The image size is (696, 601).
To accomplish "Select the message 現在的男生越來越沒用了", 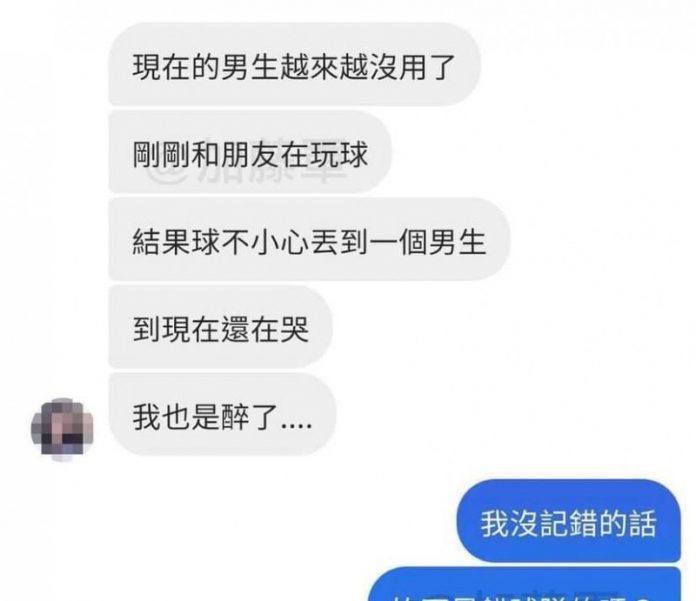I will coord(295,64).
